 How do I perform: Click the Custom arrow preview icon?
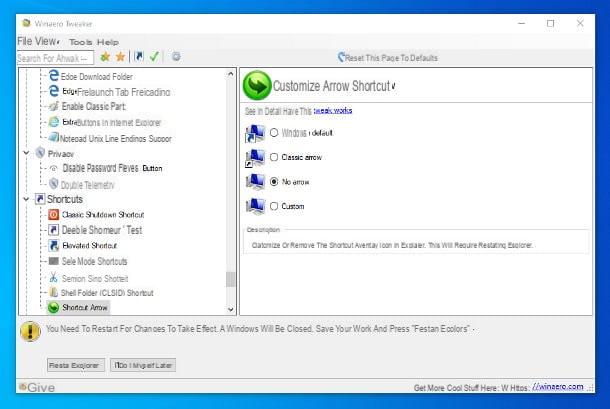tap(255, 206)
